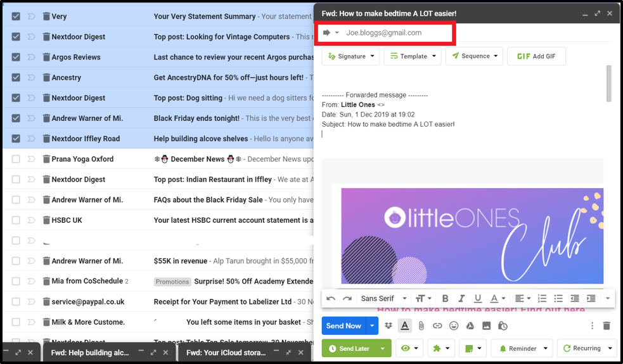Uncheck the Very email checkbox
623x364 pixels.
tap(16, 16)
